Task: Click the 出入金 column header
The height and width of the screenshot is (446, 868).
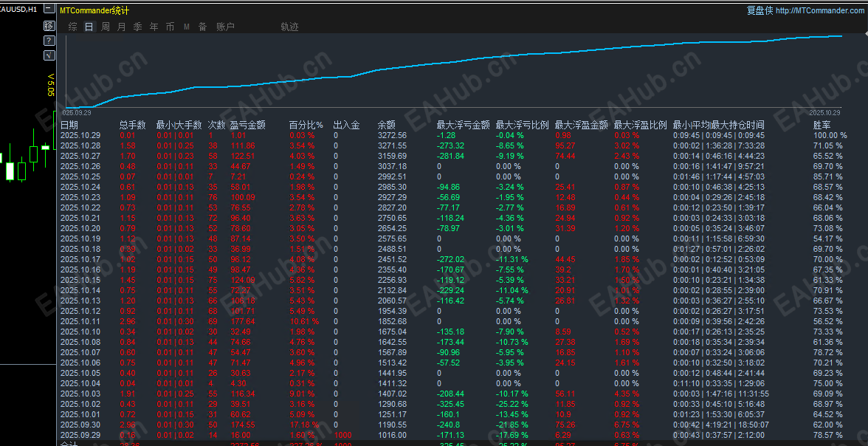Action: click(347, 126)
